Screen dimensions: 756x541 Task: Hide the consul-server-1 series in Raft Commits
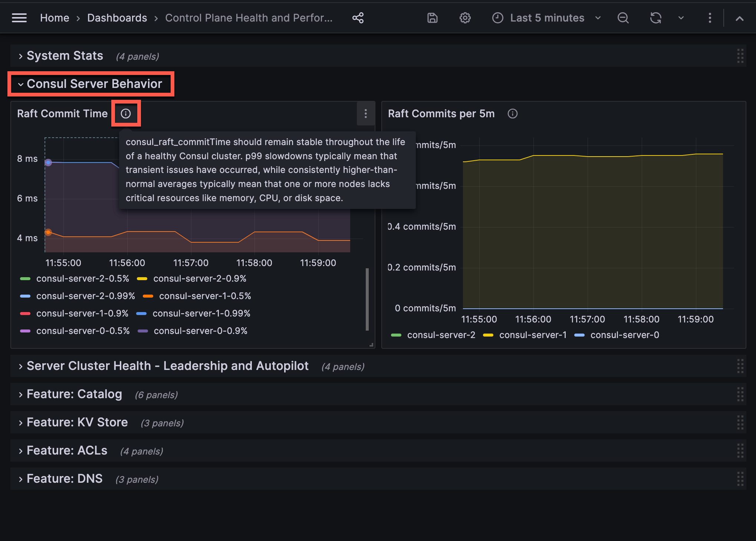(533, 335)
